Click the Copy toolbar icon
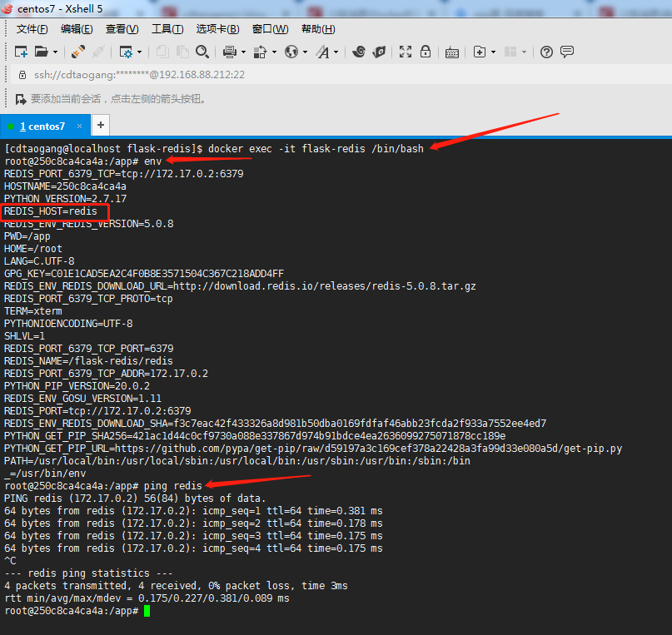Screen dimensions: 672x635 [162, 52]
